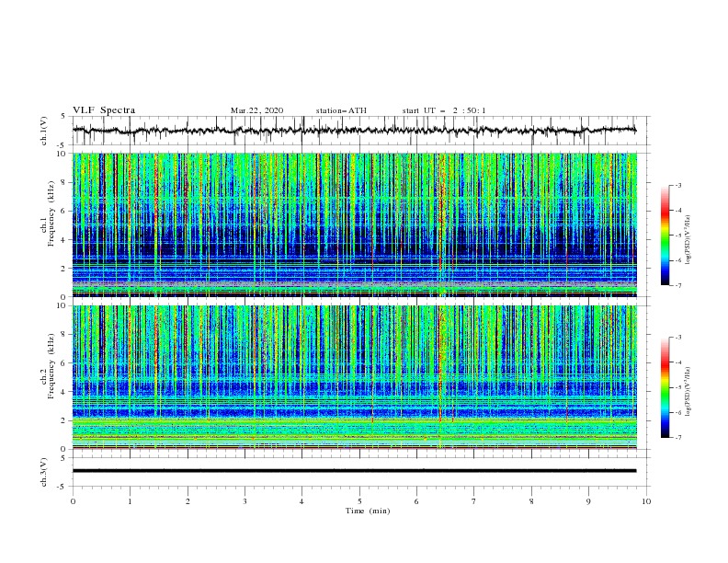Click the "Time (min)" axis label
The height and width of the screenshot is (563, 728).
tap(368, 511)
